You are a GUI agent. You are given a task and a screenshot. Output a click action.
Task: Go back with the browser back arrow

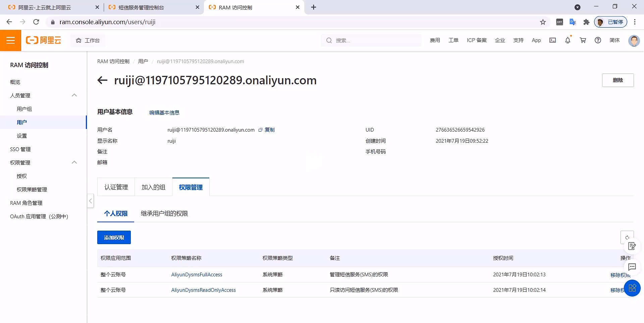pyautogui.click(x=9, y=22)
